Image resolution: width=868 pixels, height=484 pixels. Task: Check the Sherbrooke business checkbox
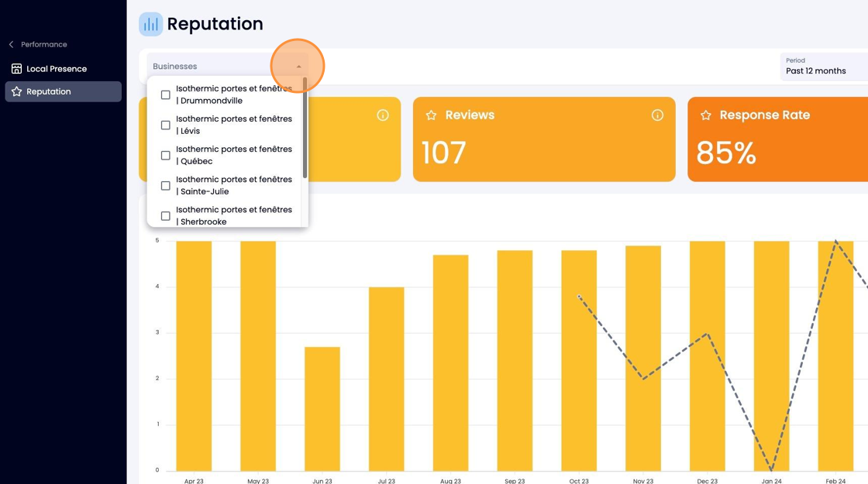[166, 216]
